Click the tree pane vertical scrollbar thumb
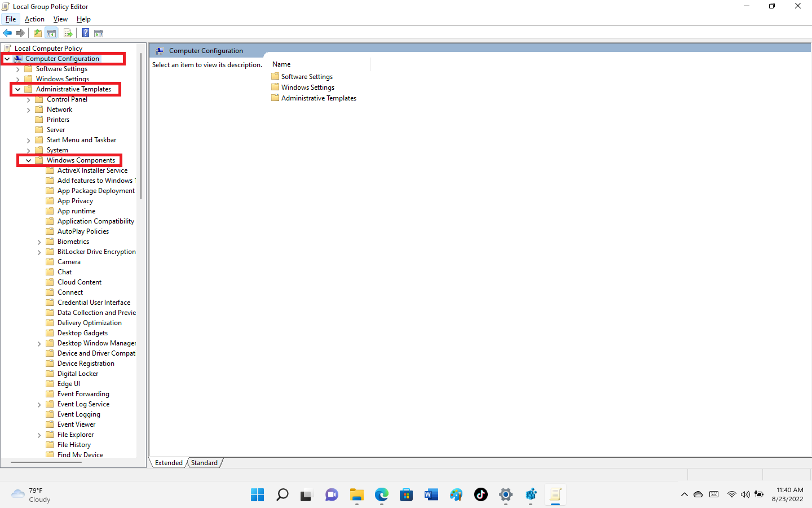 tap(141, 125)
